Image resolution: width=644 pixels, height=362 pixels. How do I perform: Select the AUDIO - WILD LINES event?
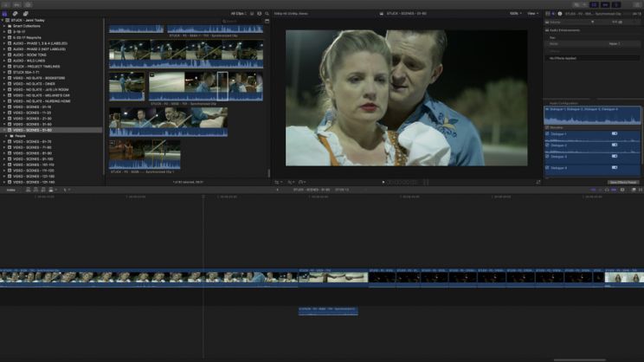(29, 61)
